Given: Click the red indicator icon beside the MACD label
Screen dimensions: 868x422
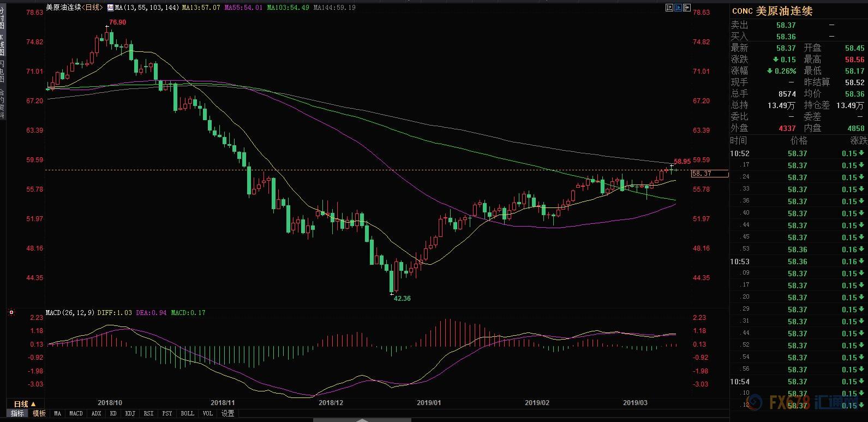Looking at the screenshot, I should coord(11,313).
